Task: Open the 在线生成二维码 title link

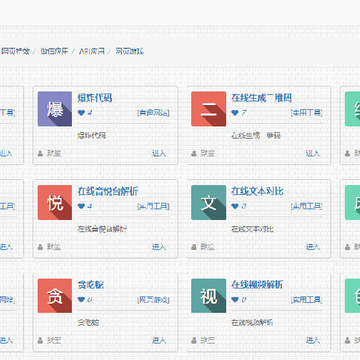Action: click(x=262, y=98)
